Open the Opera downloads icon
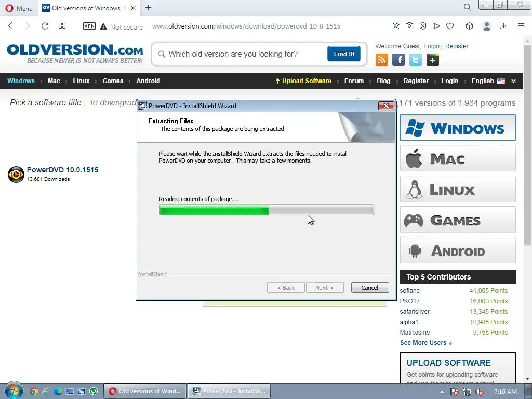Viewport: 532px width, 399px height. click(x=504, y=26)
